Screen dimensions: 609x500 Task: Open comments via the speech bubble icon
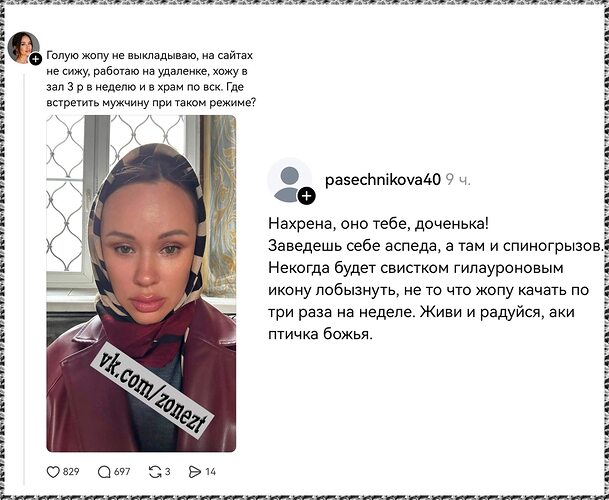(104, 472)
